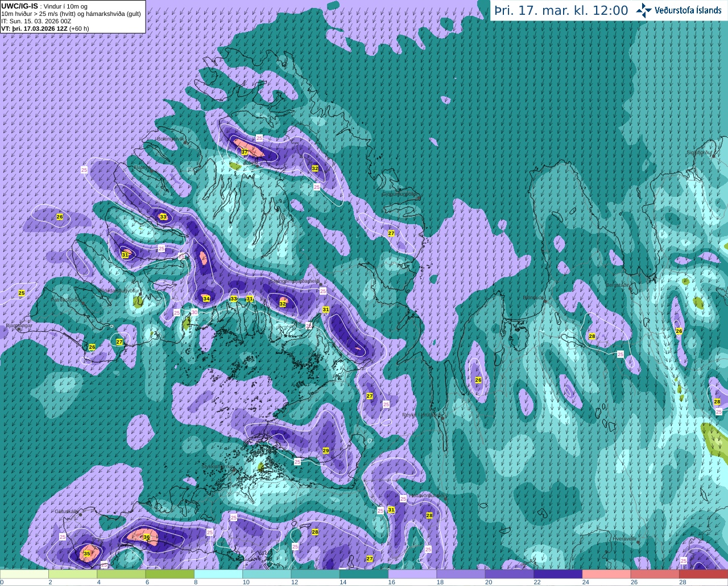
Task: Click the Patreksfjörður station label
Action: (x=67, y=299)
